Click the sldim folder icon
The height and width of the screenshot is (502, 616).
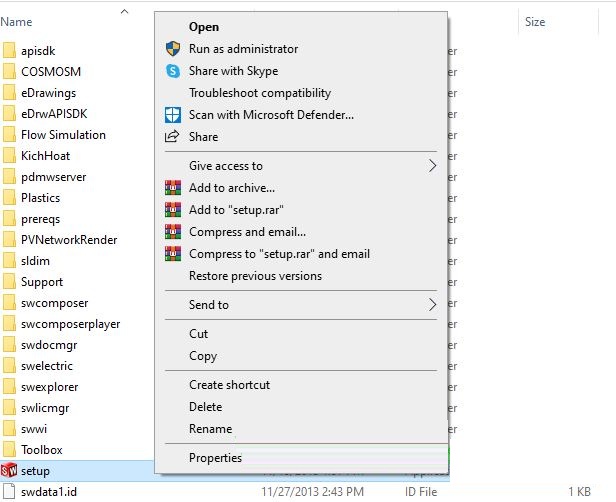point(9,261)
